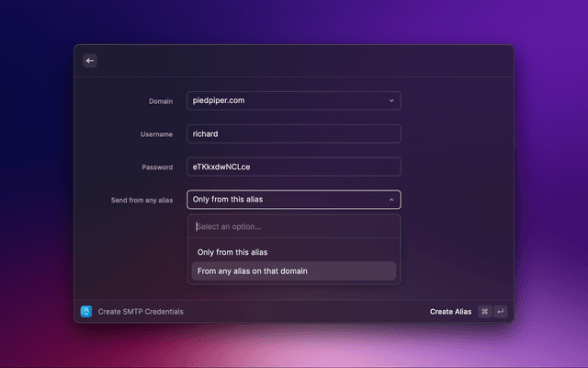Click the Create SMTP Credentials title

point(141,312)
